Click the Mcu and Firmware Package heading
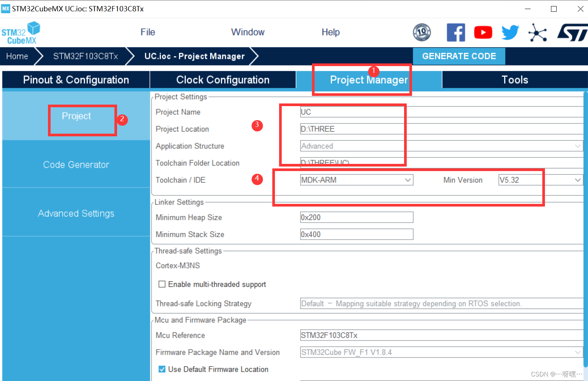 click(200, 320)
